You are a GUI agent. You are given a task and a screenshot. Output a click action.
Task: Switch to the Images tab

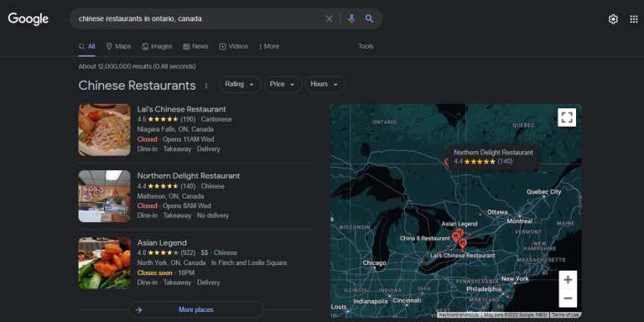click(157, 46)
